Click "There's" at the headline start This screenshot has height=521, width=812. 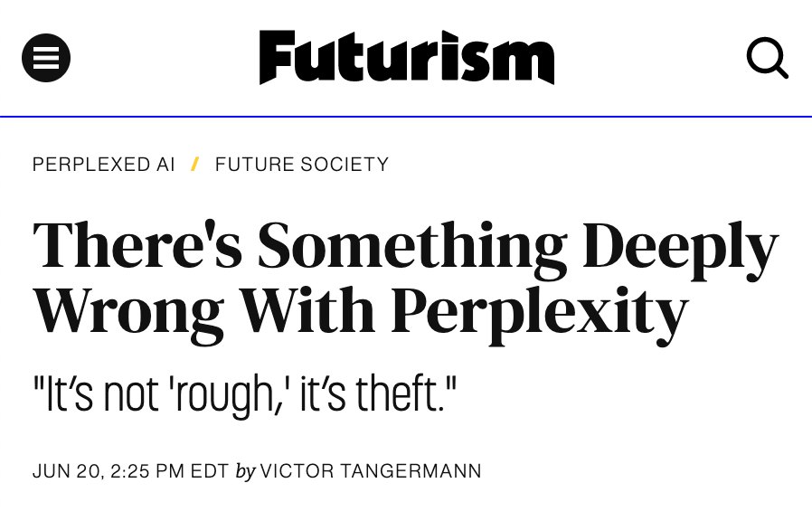click(x=137, y=246)
